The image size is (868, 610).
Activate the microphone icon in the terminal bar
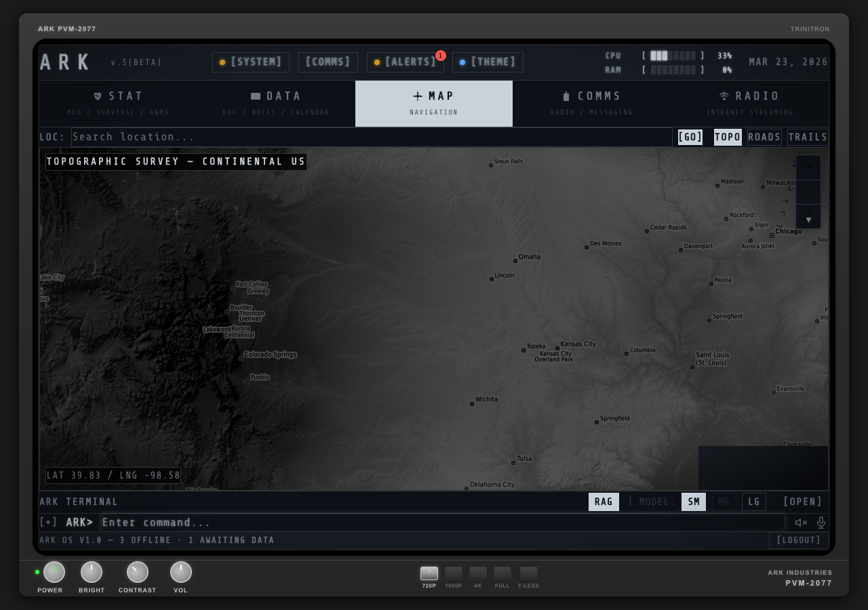point(821,523)
